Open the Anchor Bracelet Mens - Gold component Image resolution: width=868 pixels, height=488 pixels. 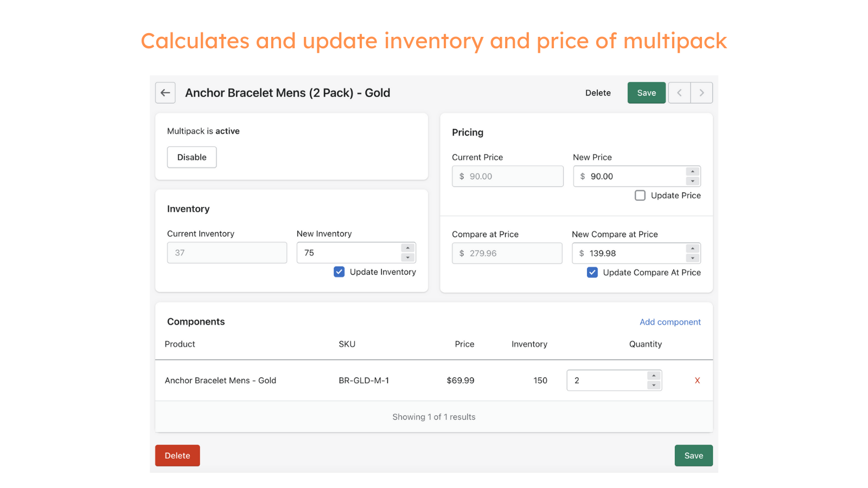[220, 380]
